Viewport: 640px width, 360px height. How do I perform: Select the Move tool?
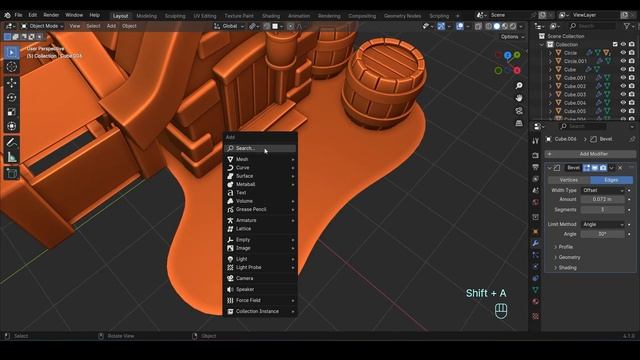(11, 83)
